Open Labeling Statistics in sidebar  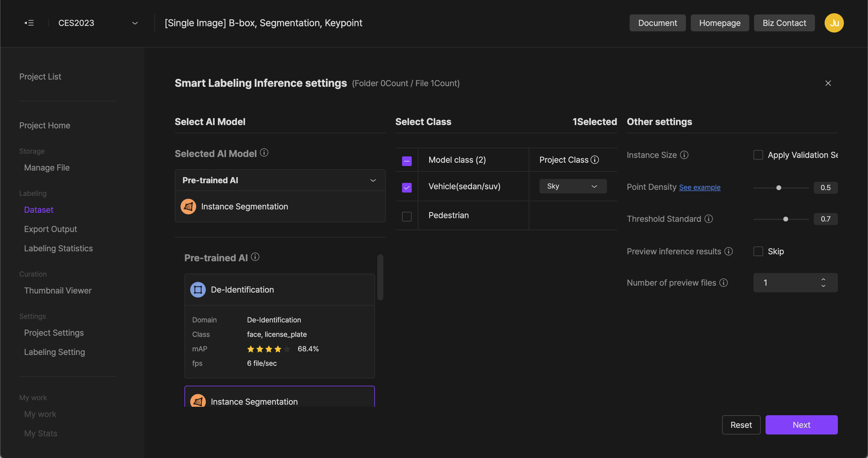coord(58,248)
